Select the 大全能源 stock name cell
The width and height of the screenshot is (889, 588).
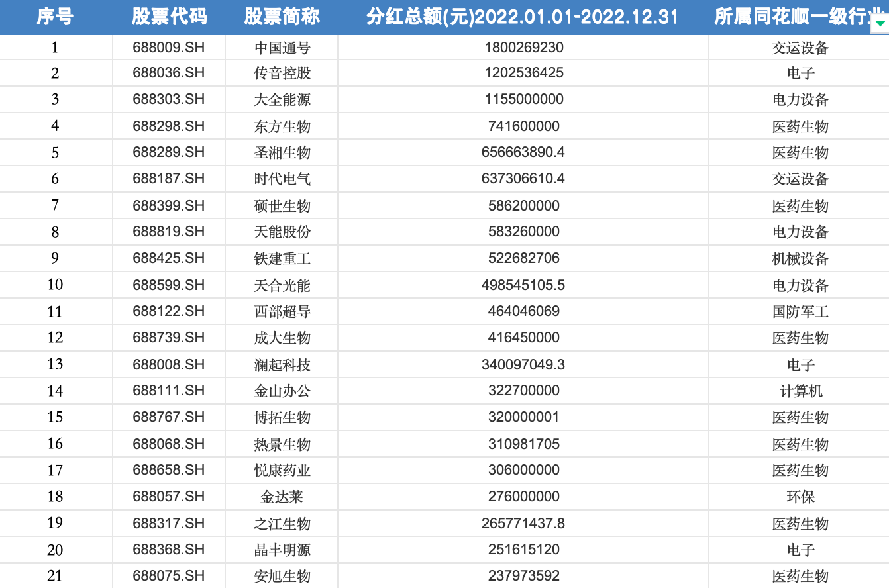click(x=282, y=99)
